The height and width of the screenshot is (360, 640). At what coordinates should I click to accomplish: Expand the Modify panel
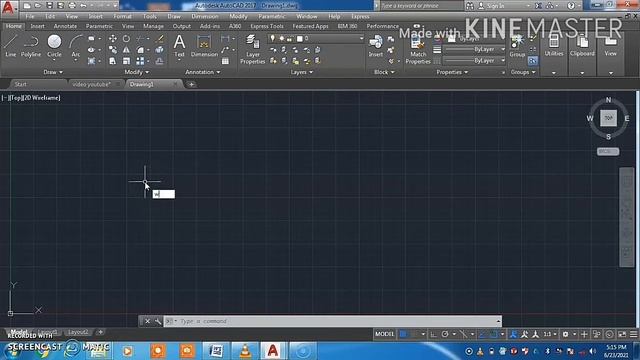(x=136, y=72)
